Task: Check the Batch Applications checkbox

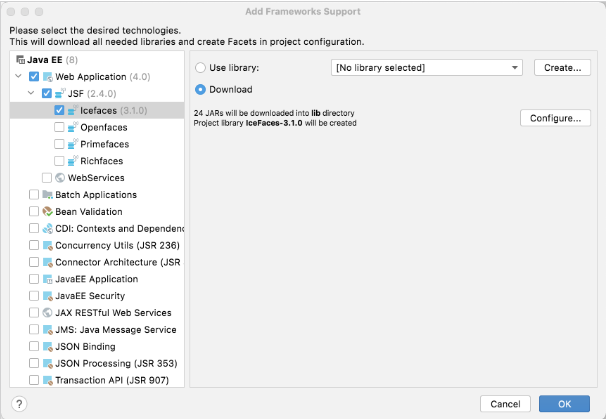Action: click(x=34, y=194)
